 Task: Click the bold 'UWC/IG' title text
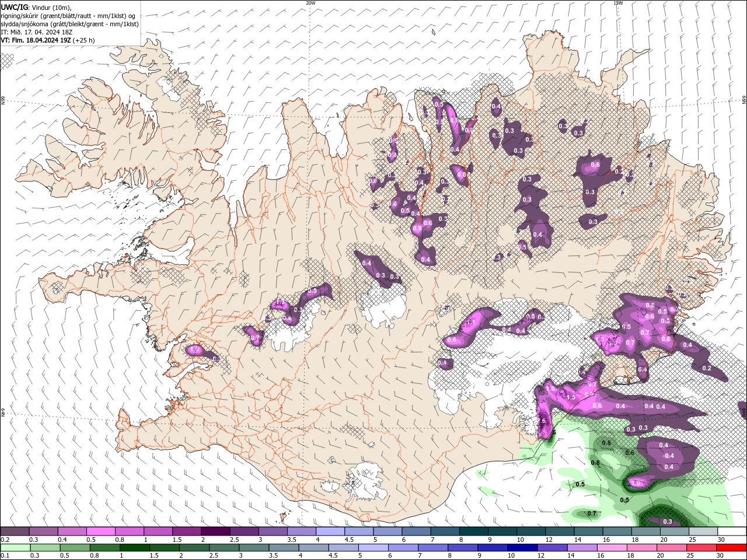(x=15, y=7)
